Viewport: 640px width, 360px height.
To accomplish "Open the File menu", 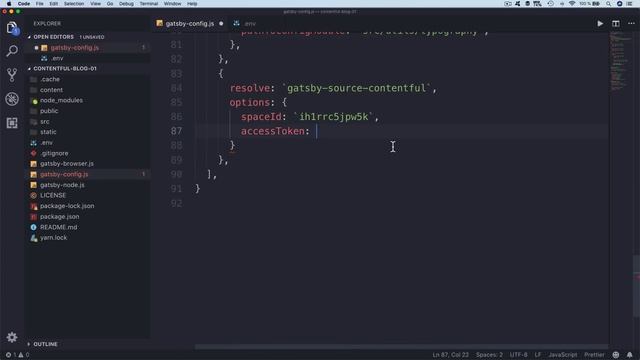I will coord(40,4).
